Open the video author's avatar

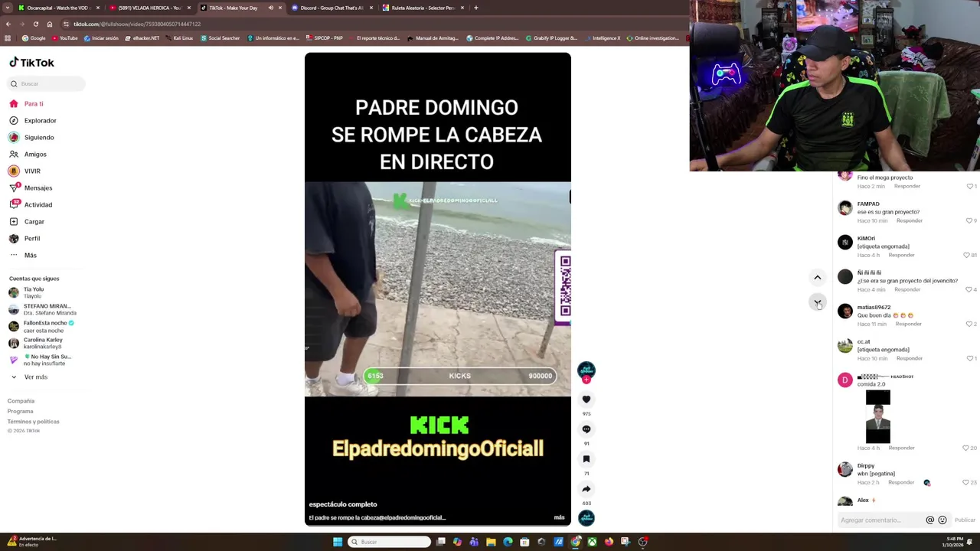(x=586, y=370)
